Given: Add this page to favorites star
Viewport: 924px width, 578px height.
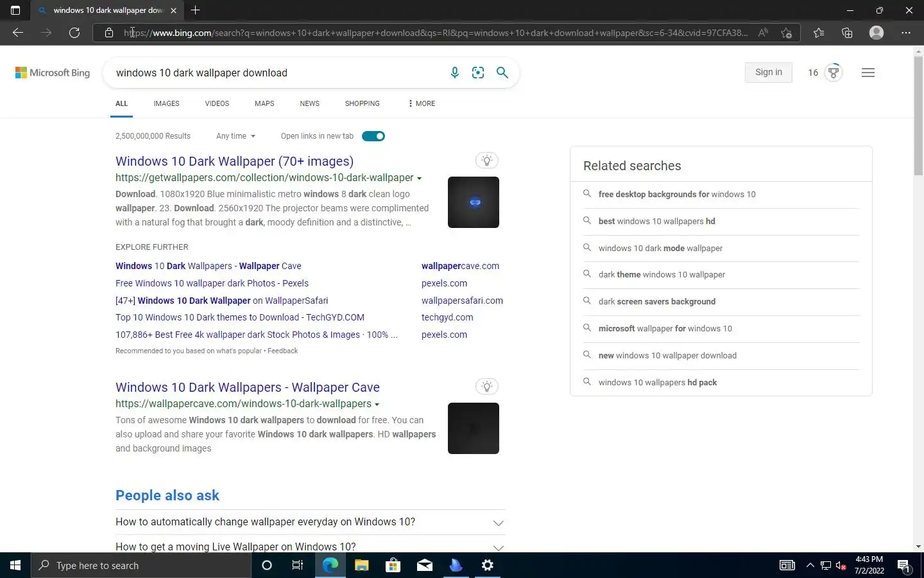Looking at the screenshot, I should point(786,33).
